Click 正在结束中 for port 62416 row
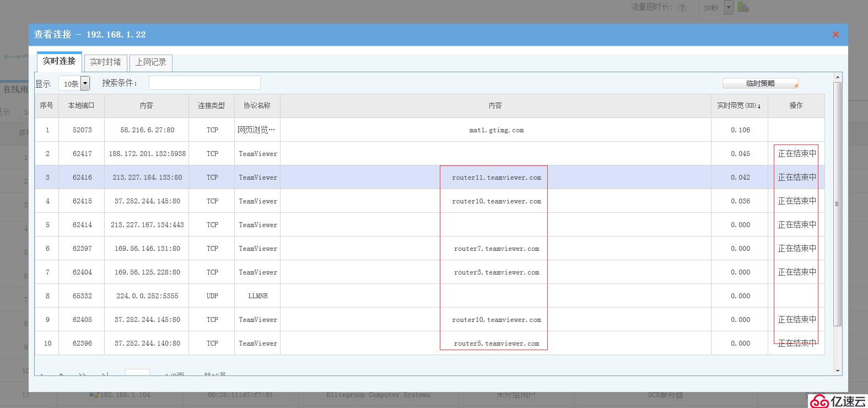Screen dimensions: 868x408 click(797, 178)
